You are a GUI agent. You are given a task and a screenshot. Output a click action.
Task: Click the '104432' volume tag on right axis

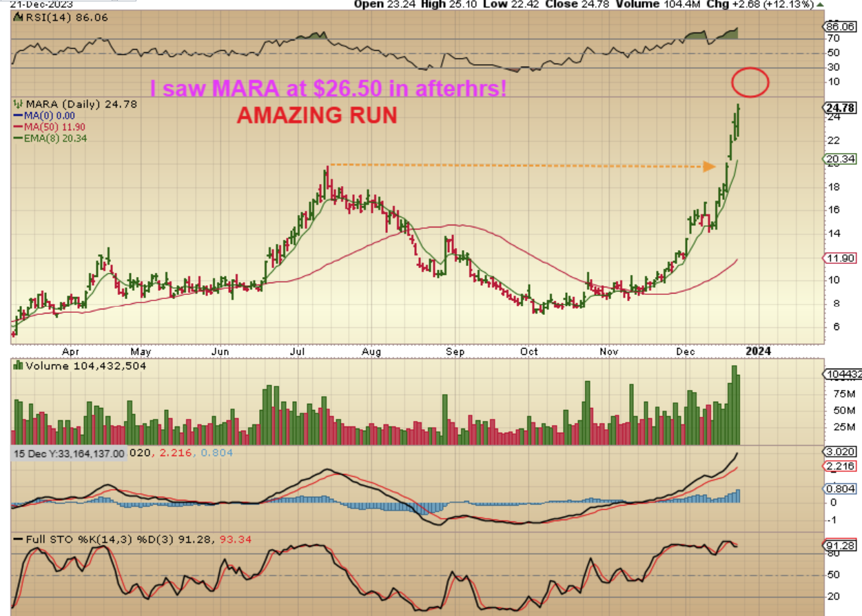pyautogui.click(x=841, y=374)
